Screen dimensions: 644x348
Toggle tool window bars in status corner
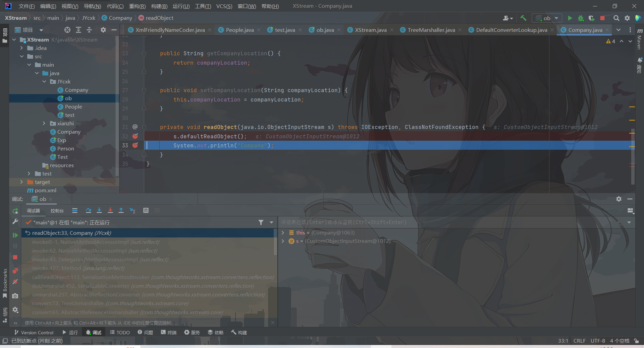pyautogui.click(x=5, y=341)
